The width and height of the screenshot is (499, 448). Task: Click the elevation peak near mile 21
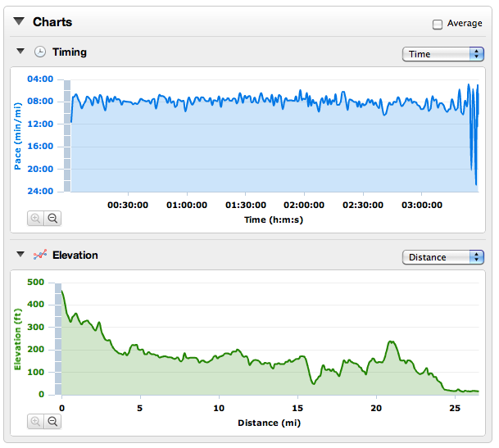(392, 342)
